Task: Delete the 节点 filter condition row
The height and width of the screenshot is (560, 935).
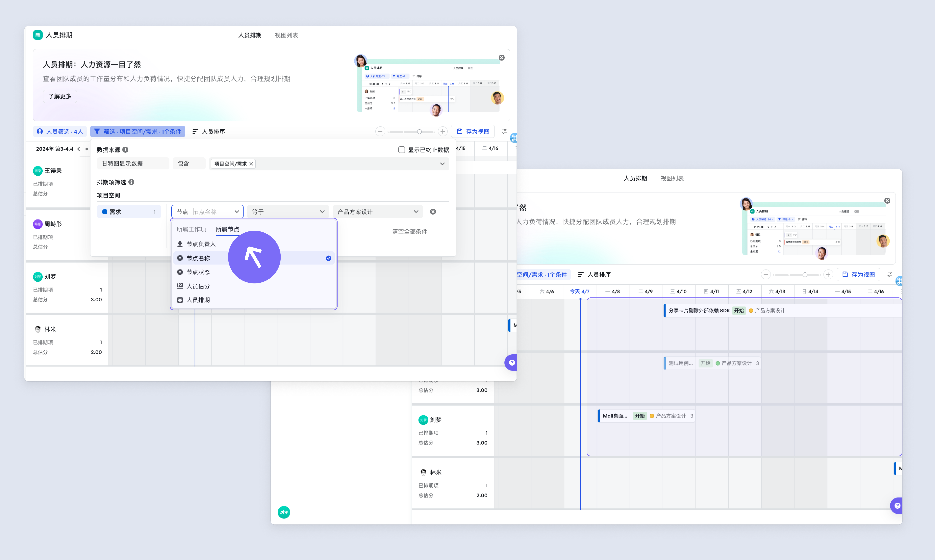Action: point(433,212)
